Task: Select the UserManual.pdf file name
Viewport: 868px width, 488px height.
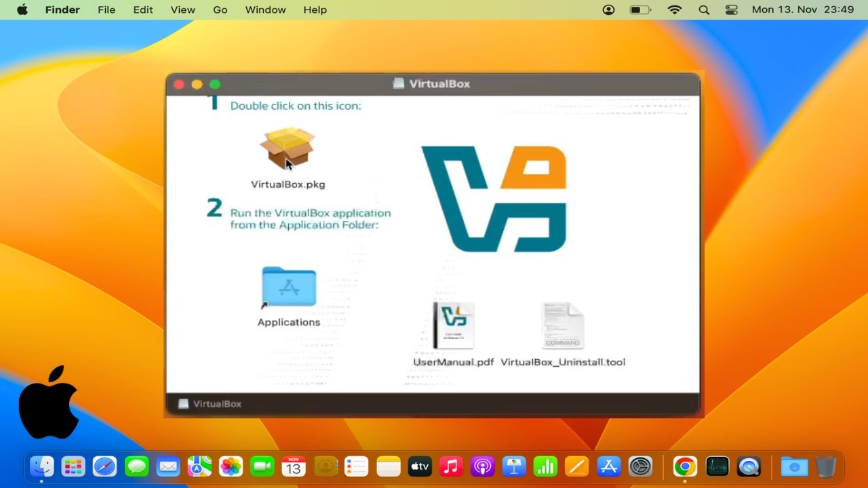Action: click(x=454, y=362)
